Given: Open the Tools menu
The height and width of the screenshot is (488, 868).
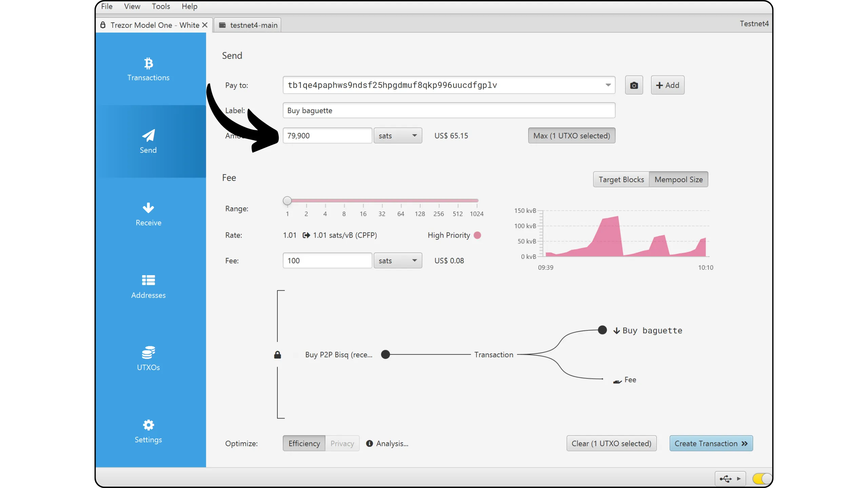Looking at the screenshot, I should click(161, 6).
